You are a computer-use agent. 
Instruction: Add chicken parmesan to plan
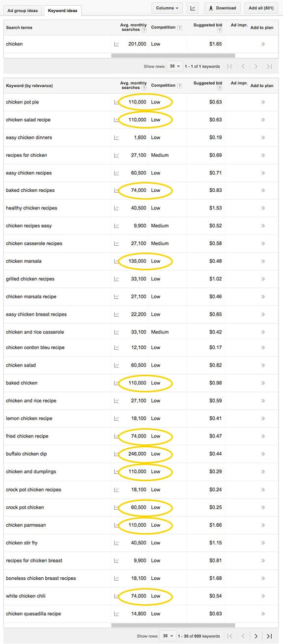(263, 525)
